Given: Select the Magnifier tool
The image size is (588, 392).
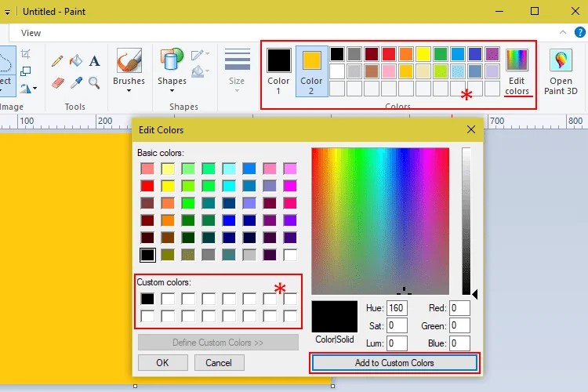Looking at the screenshot, I should pyautogui.click(x=94, y=82).
